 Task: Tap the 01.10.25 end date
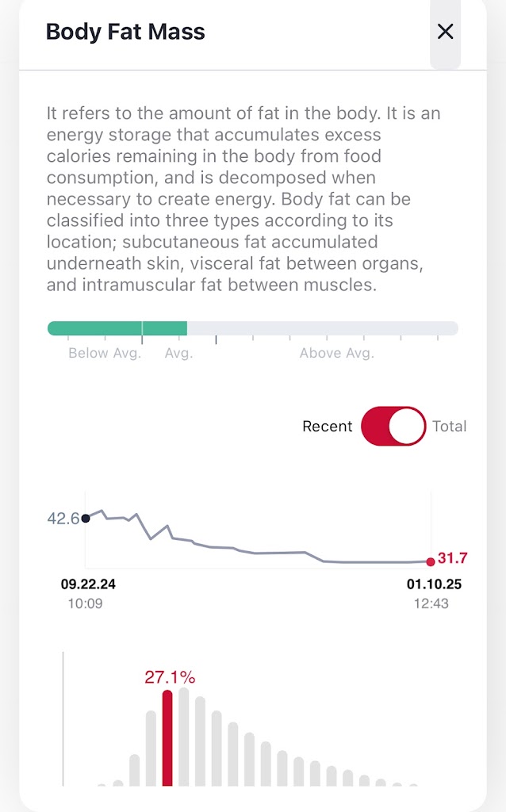point(434,585)
